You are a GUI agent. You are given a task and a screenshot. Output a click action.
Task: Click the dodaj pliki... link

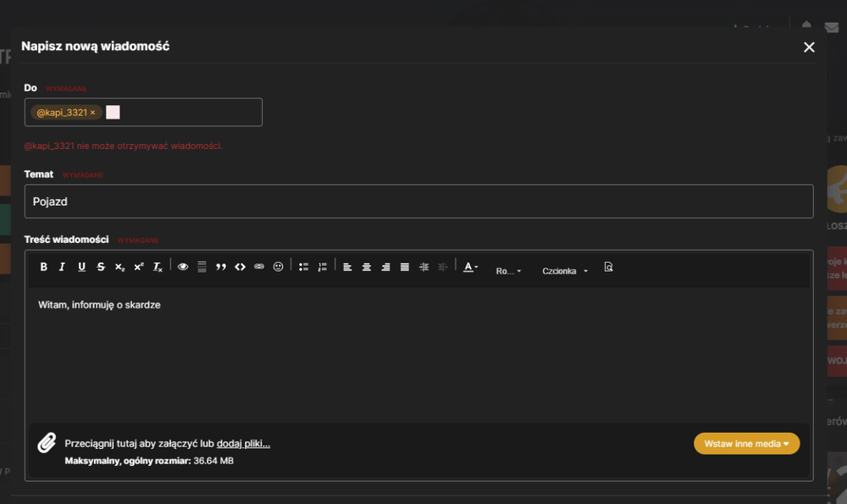[x=243, y=444]
